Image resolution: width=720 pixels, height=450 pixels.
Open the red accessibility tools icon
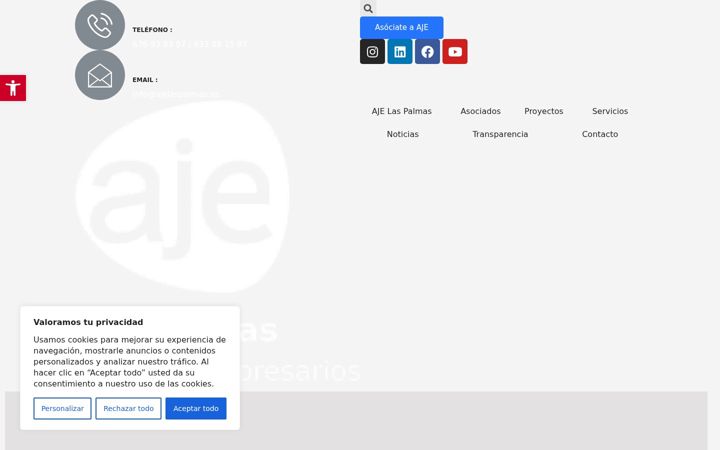pyautogui.click(x=13, y=88)
